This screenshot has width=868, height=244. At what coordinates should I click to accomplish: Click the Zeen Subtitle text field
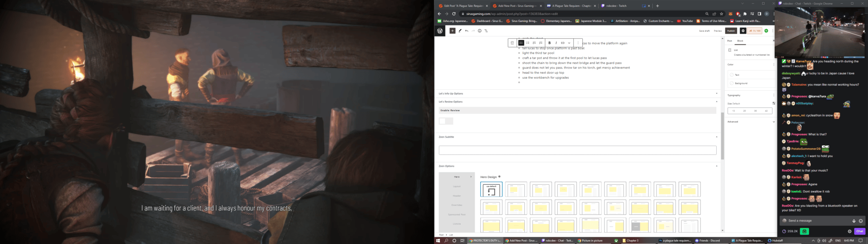[x=577, y=150]
